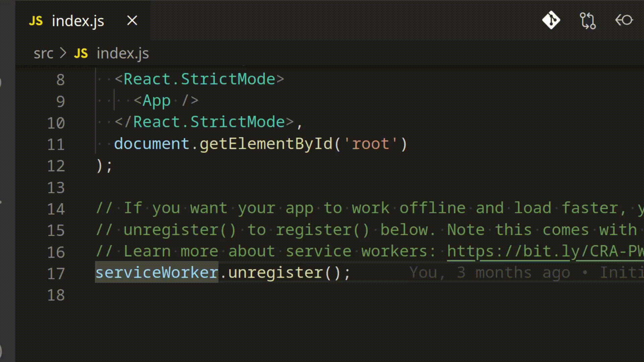Click the "You, 3 months ago" blame annotation

(490, 273)
